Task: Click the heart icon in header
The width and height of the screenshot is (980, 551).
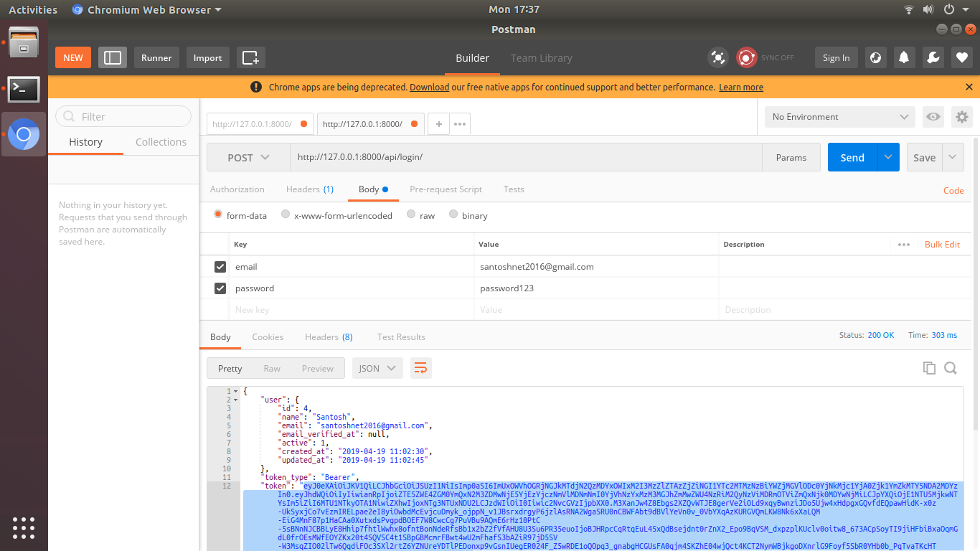Action: click(961, 58)
